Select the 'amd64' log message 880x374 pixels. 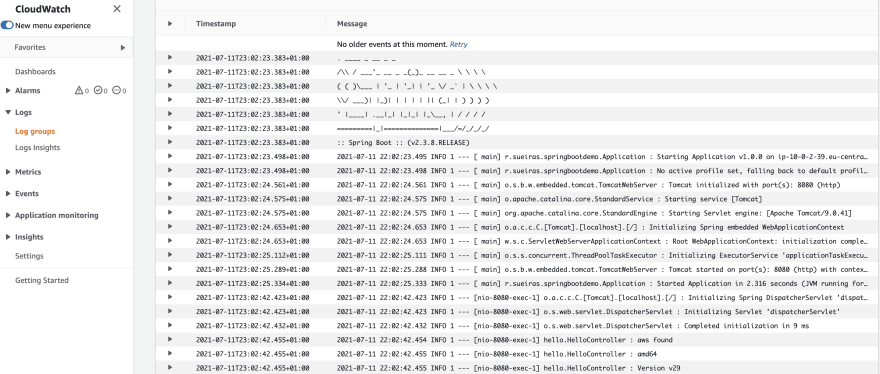pyautogui.click(x=497, y=354)
